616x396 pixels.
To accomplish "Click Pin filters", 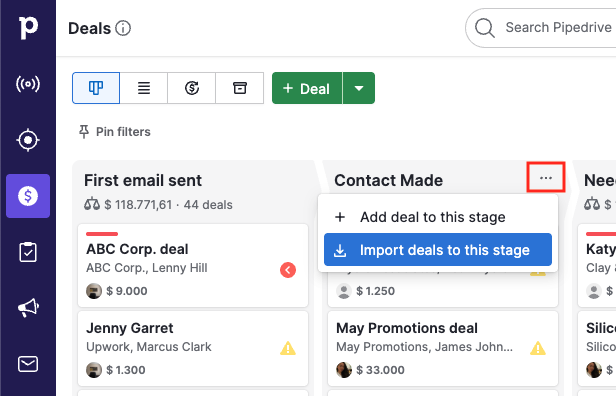I will [114, 132].
